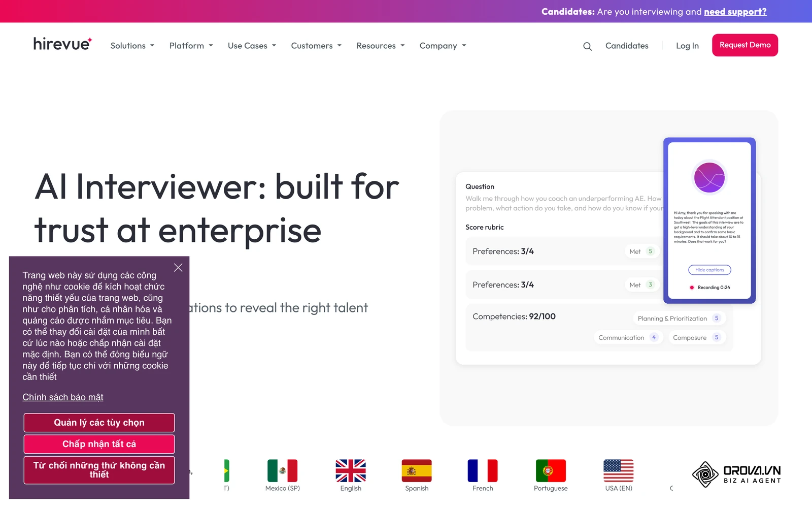Click Từ chối những thứ không cần thiết

(x=99, y=470)
